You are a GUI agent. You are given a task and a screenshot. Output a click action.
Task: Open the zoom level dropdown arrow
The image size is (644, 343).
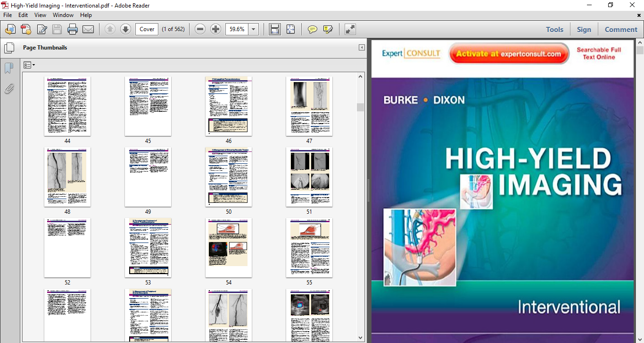tap(254, 29)
